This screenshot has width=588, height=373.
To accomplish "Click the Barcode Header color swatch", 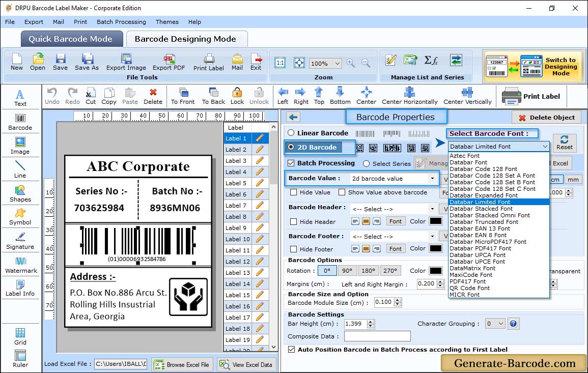I will click(x=435, y=221).
